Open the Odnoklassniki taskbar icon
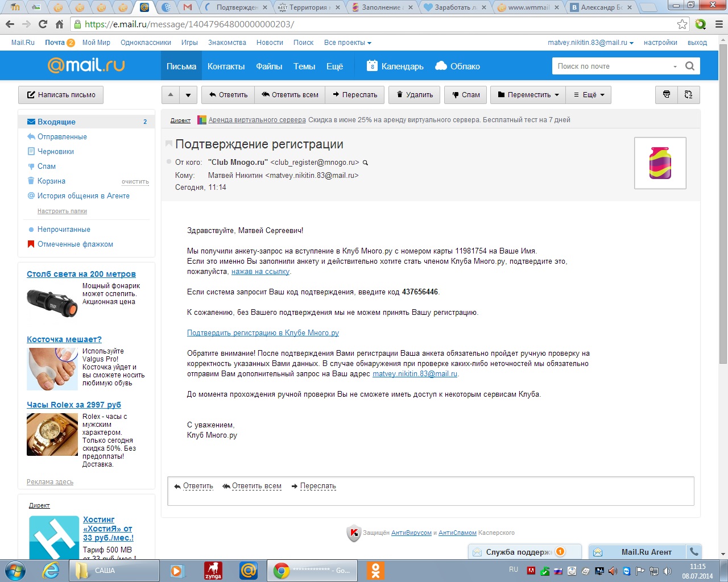728x582 pixels. (x=375, y=571)
